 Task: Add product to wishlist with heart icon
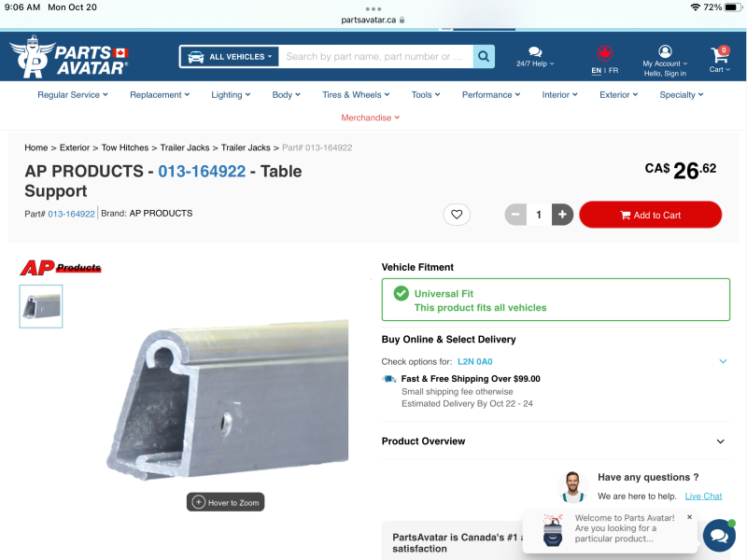coord(457,215)
